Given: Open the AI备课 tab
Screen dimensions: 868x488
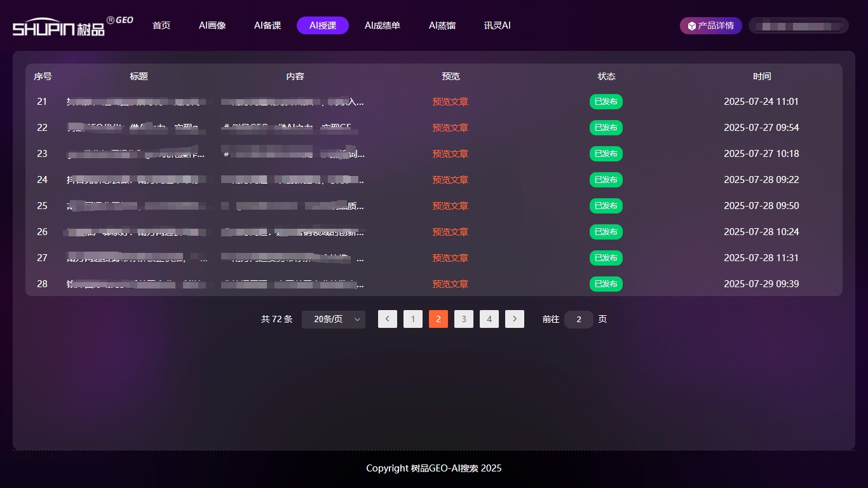Looking at the screenshot, I should (268, 25).
